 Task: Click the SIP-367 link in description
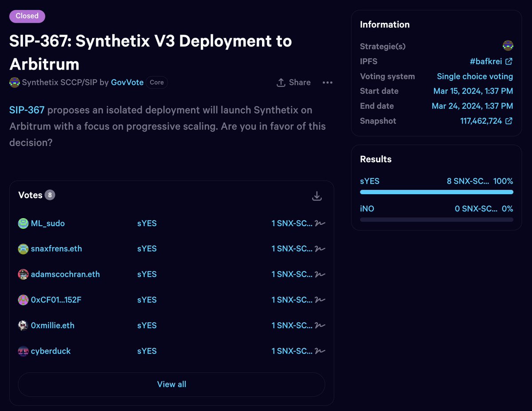27,110
